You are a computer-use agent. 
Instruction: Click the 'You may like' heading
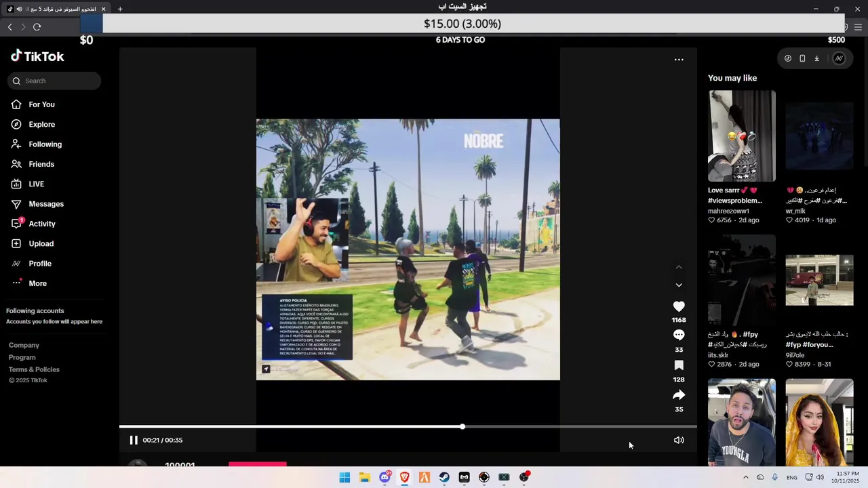pos(732,78)
